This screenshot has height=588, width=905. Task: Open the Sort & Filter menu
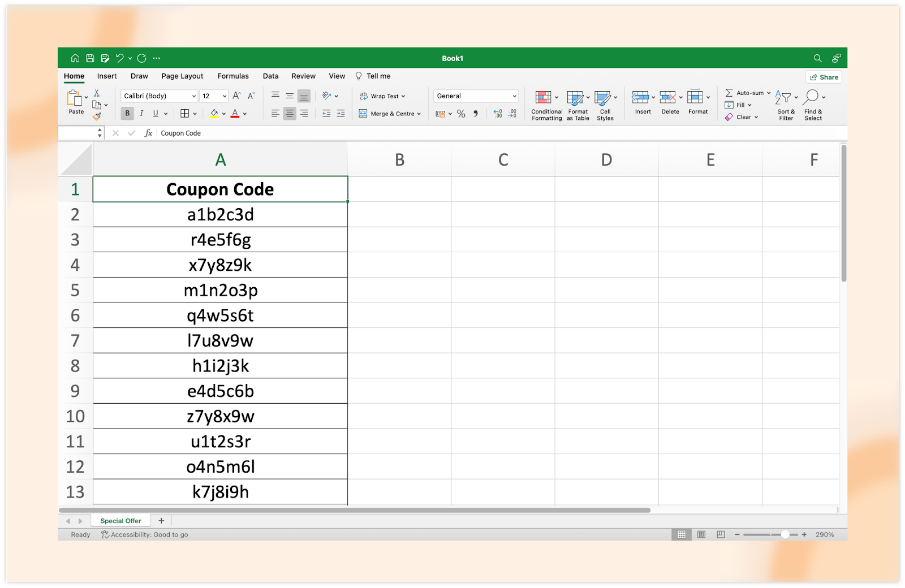(786, 105)
